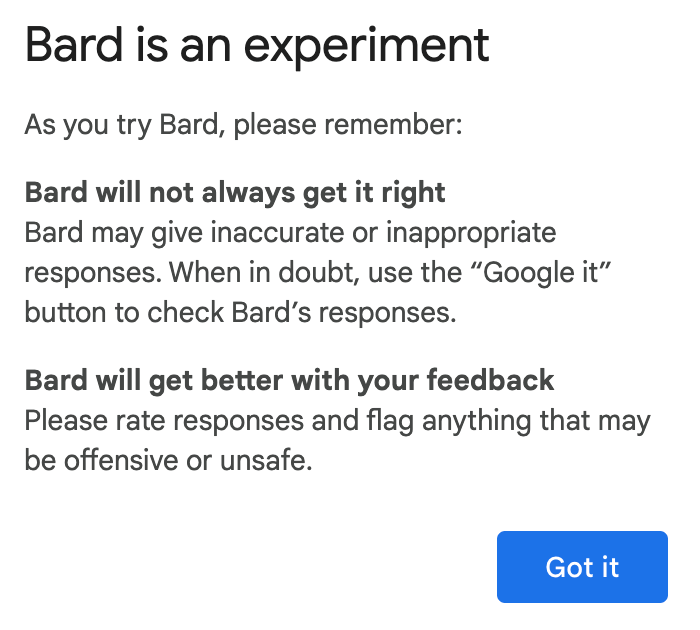Click the "Bard may give inaccurate or inappropriate" line
This screenshot has width=700, height=630.
pyautogui.click(x=289, y=233)
